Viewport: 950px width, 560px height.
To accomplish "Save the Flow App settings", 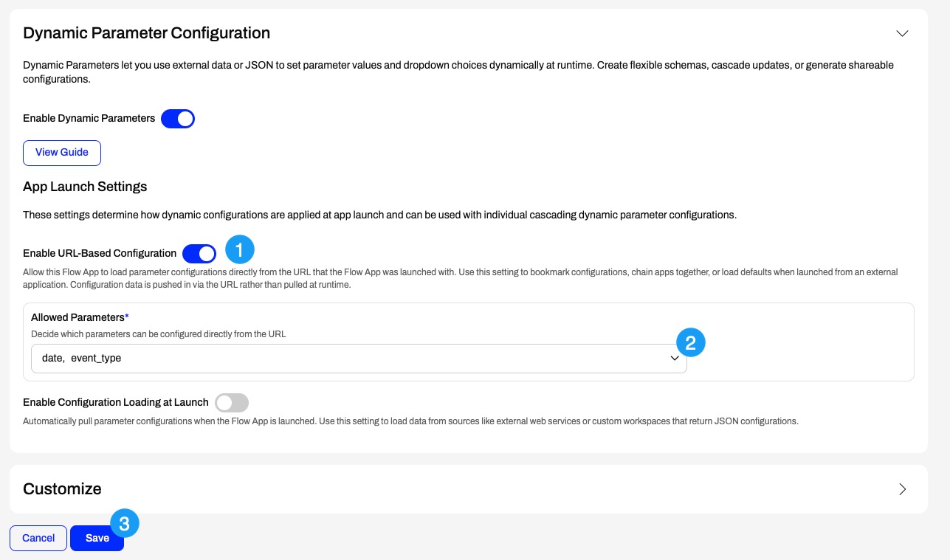I will tap(97, 538).
